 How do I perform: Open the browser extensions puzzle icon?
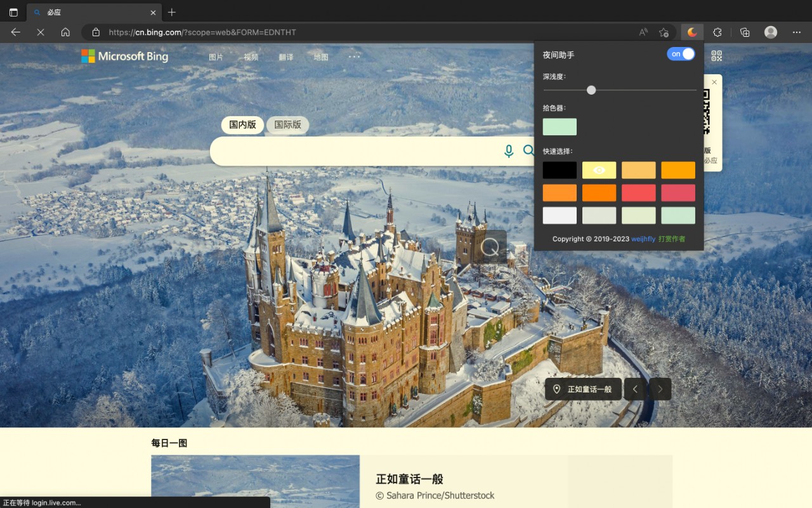click(717, 32)
